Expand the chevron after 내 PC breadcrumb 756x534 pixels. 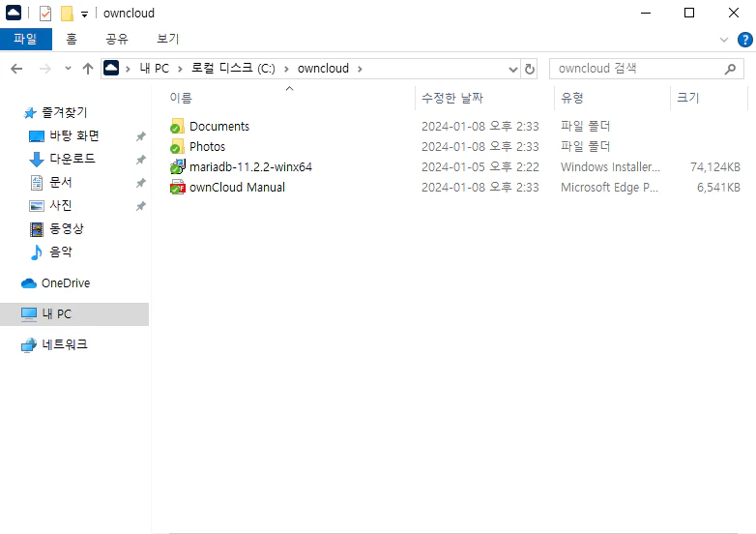coord(180,69)
